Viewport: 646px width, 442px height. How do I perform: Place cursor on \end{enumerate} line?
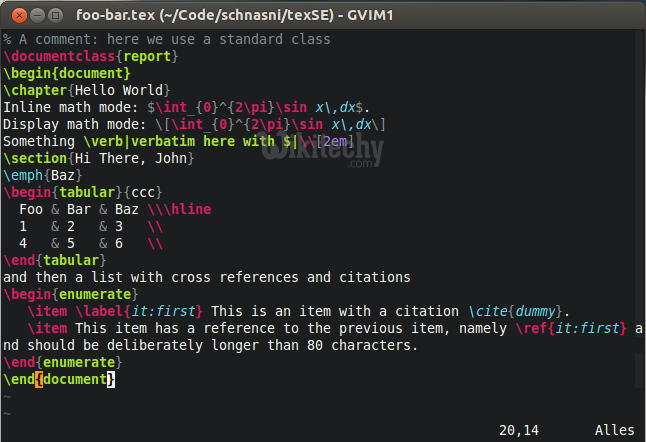(66, 362)
